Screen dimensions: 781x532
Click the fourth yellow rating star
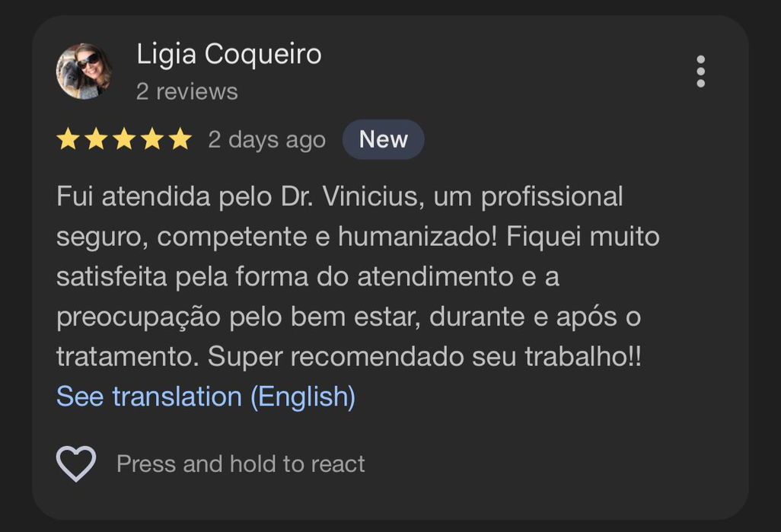click(152, 139)
